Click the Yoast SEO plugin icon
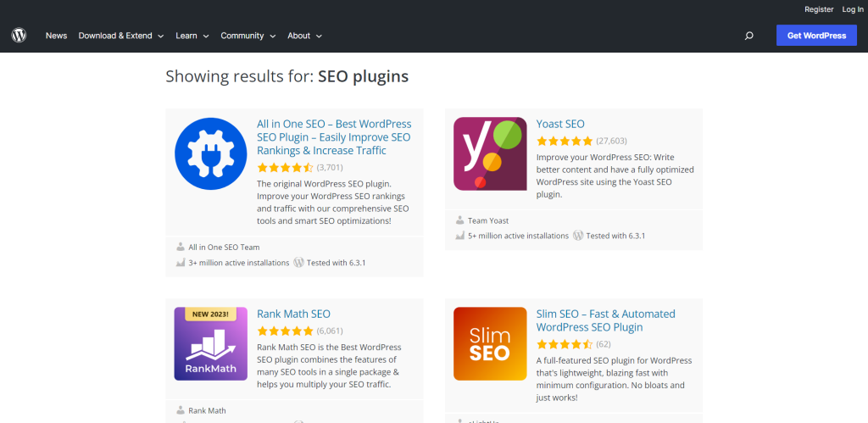The height and width of the screenshot is (423, 868). click(x=490, y=153)
